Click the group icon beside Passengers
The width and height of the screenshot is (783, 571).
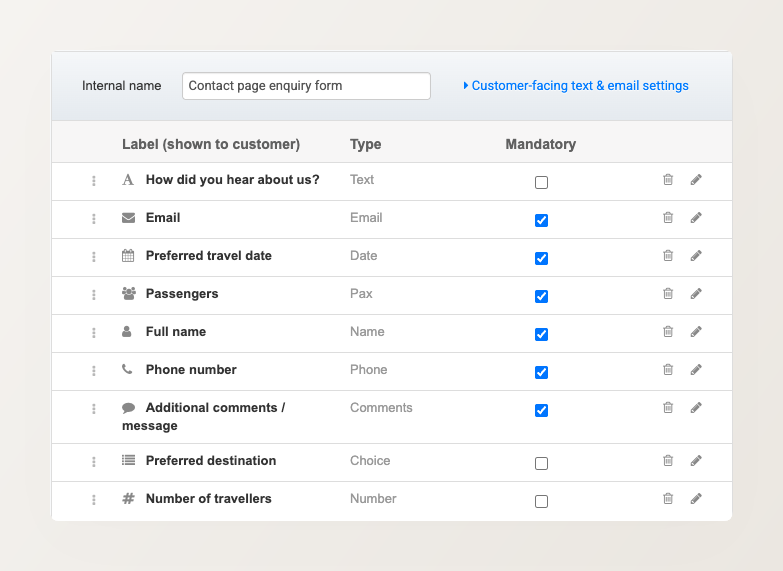(x=129, y=293)
